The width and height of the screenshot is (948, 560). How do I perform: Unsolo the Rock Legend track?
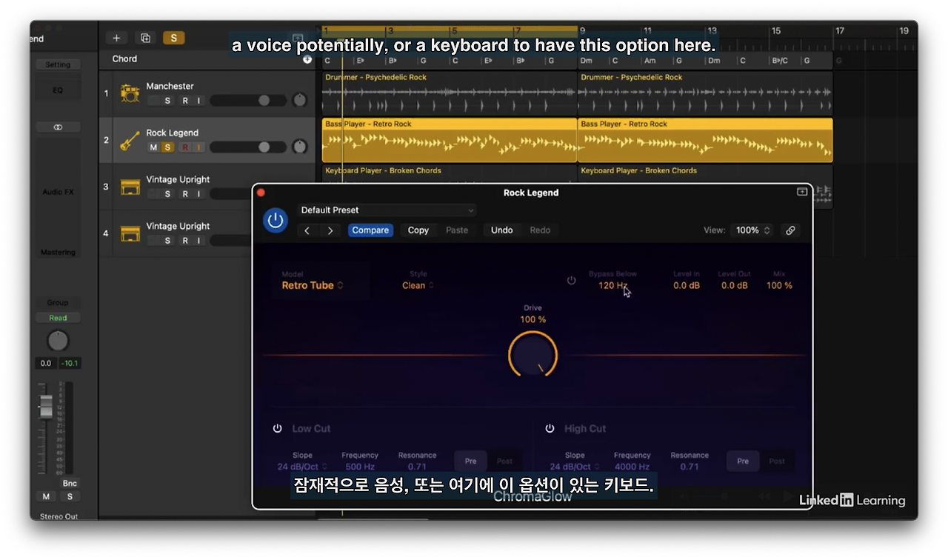click(x=167, y=147)
